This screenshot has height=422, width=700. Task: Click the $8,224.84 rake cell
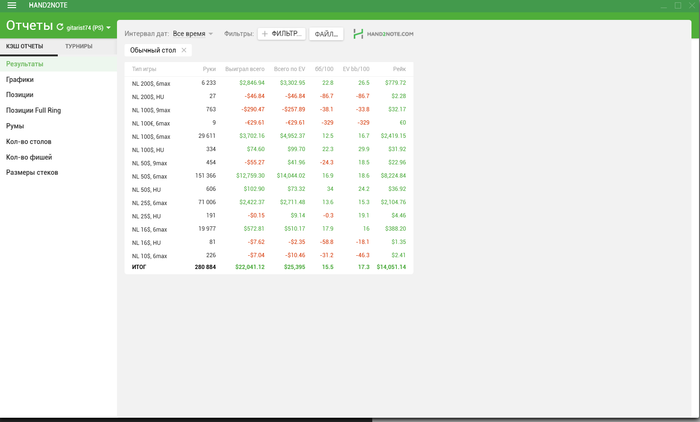pos(393,175)
